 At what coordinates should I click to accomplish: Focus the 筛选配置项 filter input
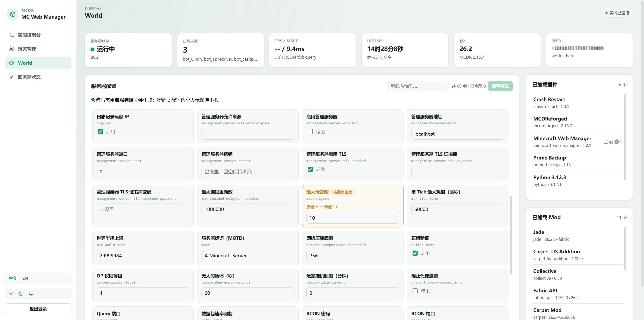[418, 86]
